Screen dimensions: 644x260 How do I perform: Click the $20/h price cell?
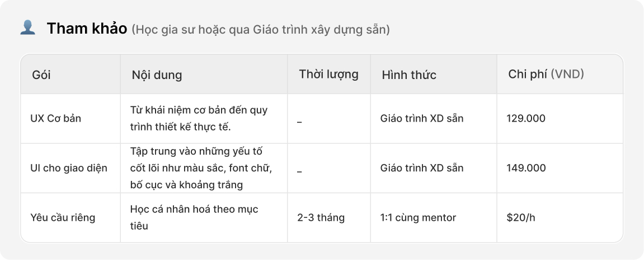[x=520, y=217]
